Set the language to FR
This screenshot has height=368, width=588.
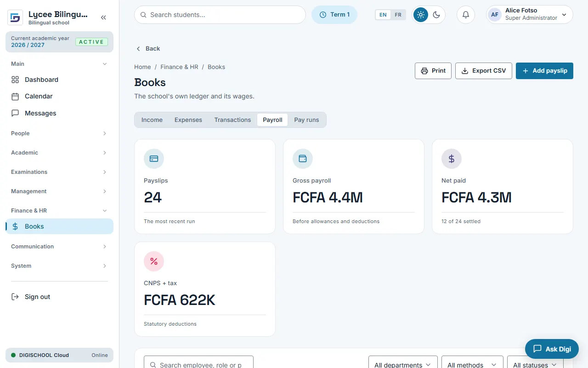pyautogui.click(x=398, y=15)
